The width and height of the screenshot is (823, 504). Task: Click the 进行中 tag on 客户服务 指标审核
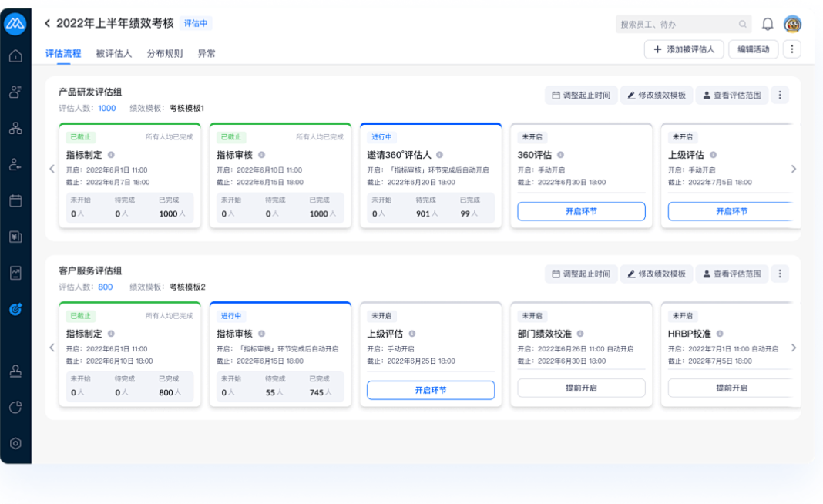pyautogui.click(x=231, y=315)
